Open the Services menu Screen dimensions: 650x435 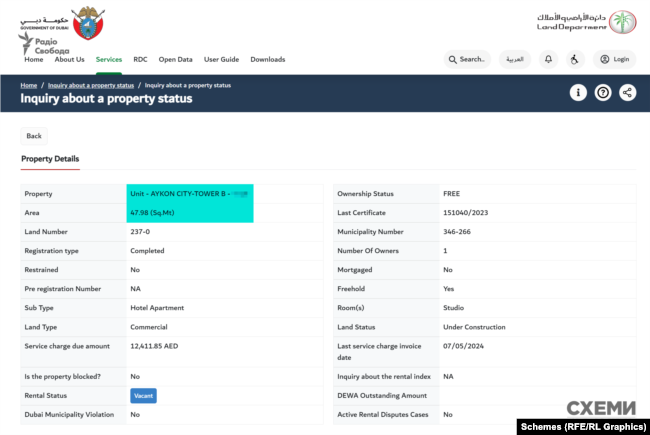109,59
